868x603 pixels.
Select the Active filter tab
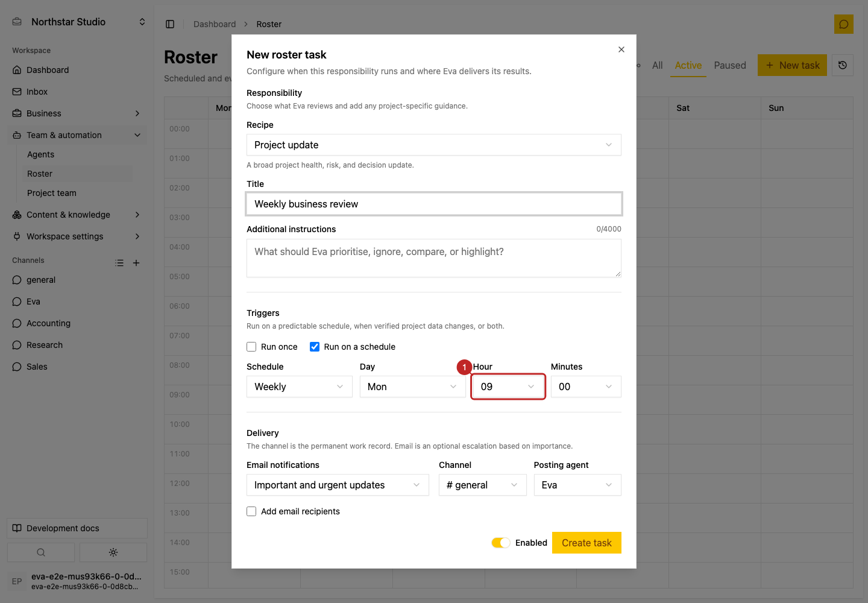coord(688,65)
